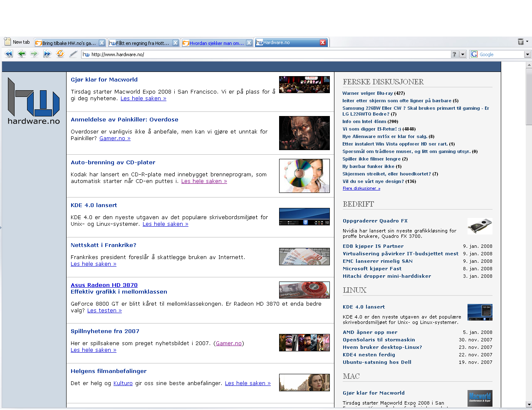Click the Painkiller demon face thumbnail

point(304,133)
